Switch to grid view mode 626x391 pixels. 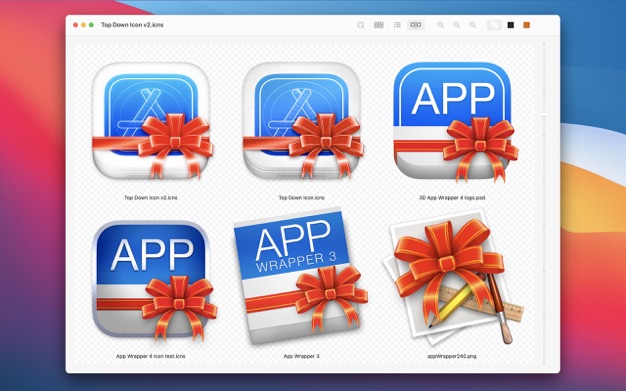click(378, 25)
